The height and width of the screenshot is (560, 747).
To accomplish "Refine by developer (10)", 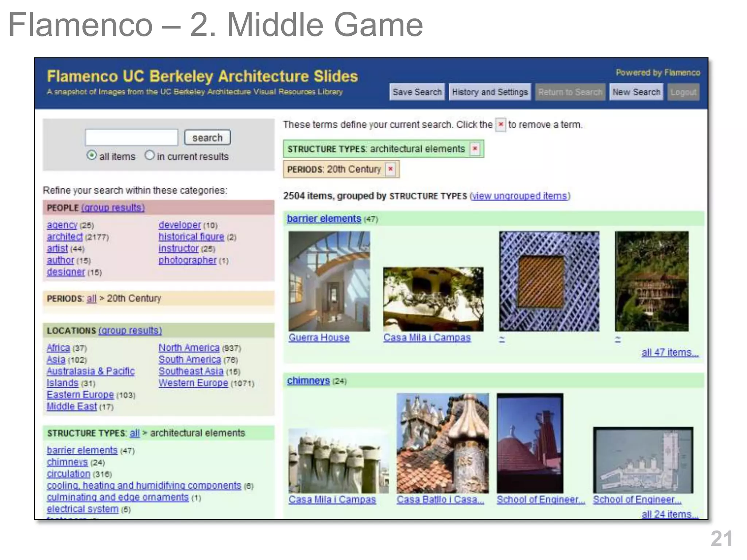I will click(179, 225).
